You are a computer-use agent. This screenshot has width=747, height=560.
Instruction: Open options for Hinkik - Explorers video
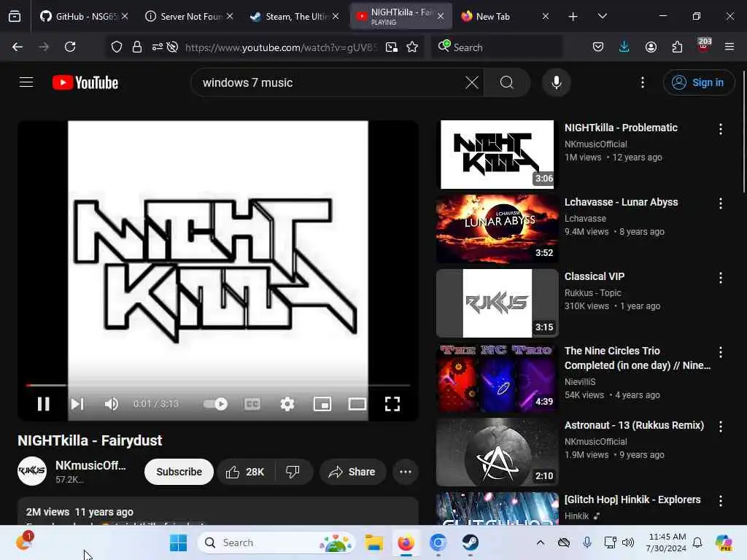click(720, 500)
